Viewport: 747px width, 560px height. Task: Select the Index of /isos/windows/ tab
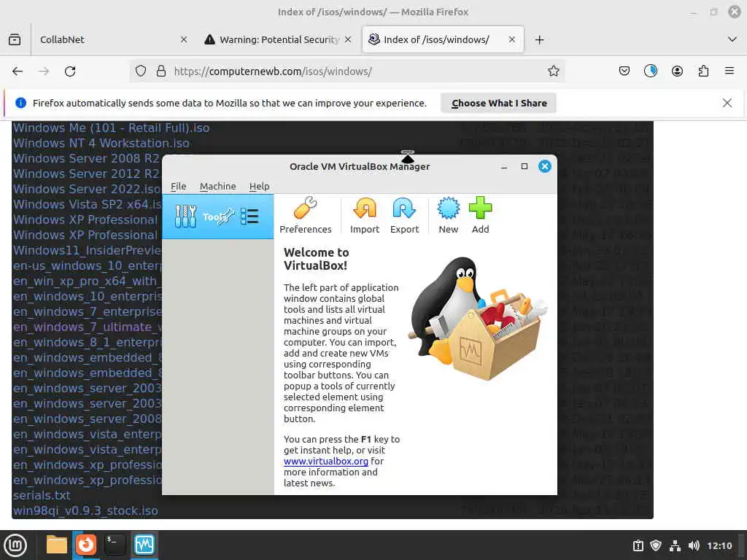click(x=443, y=39)
